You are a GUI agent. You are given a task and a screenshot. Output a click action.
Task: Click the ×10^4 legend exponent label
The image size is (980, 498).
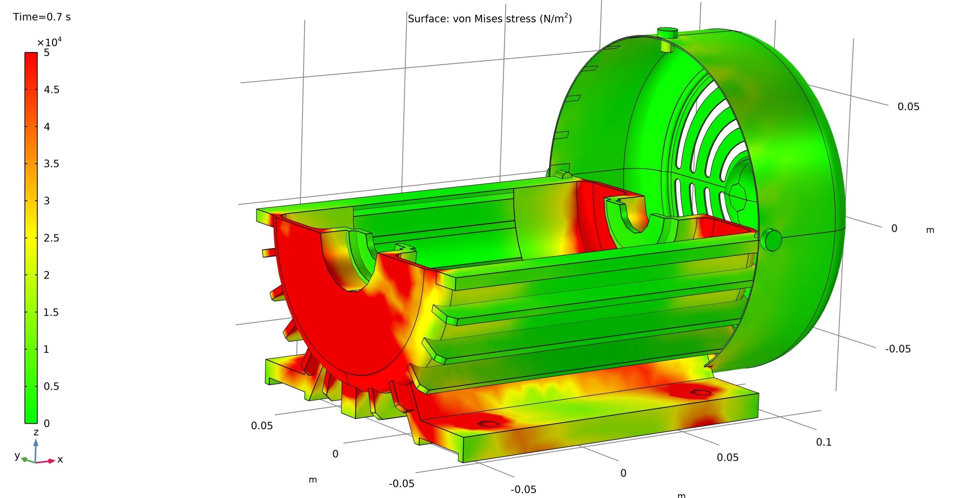point(49,42)
